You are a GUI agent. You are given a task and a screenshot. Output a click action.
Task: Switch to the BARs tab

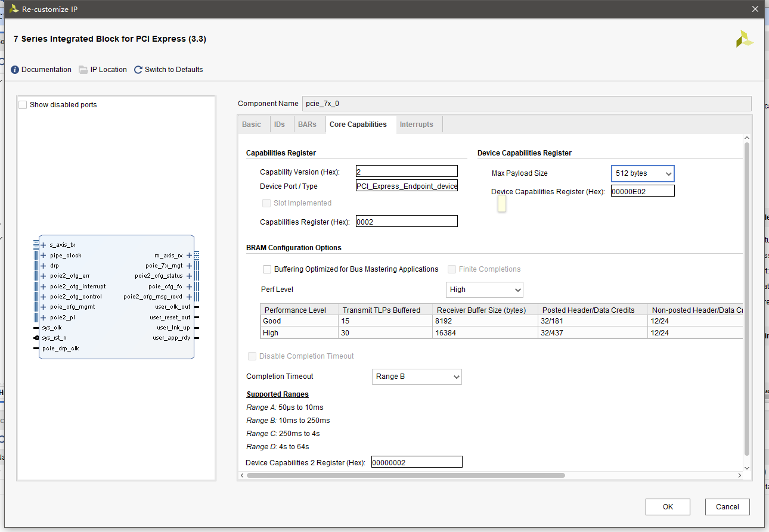coord(308,125)
